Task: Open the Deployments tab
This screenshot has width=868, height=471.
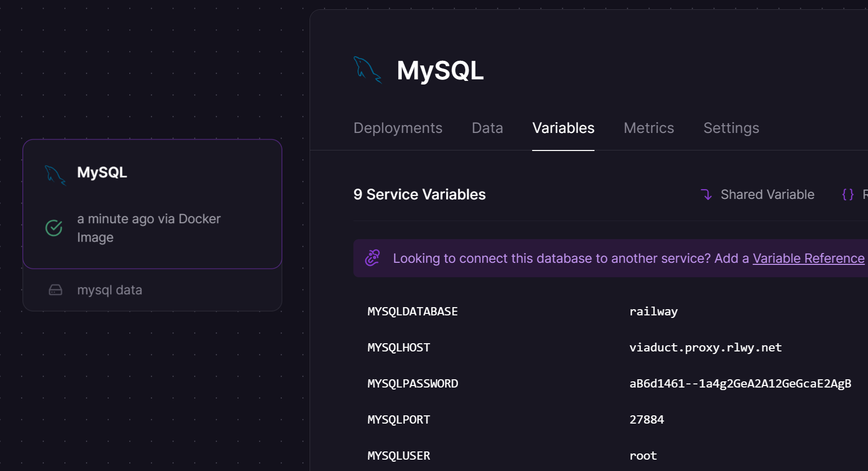Action: (x=398, y=128)
